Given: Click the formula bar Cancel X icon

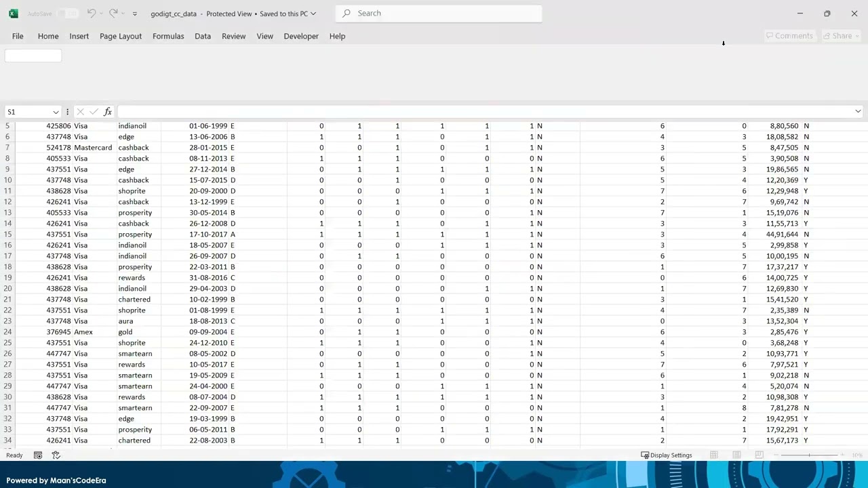Looking at the screenshot, I should [80, 112].
